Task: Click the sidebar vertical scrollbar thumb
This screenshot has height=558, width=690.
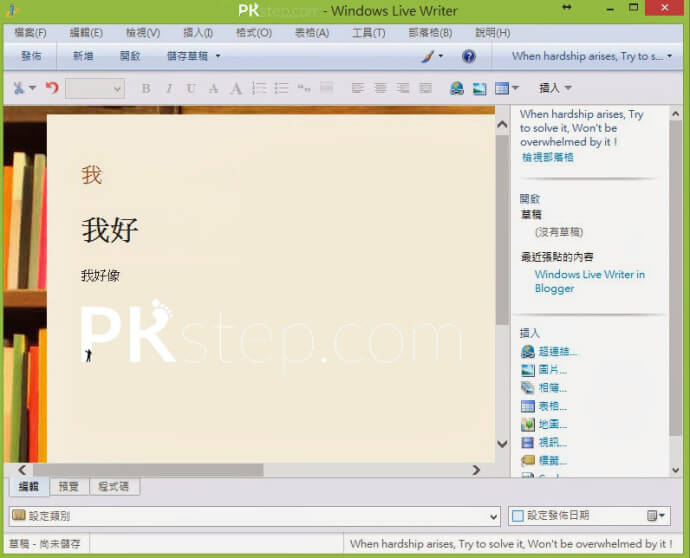Action: 675,278
